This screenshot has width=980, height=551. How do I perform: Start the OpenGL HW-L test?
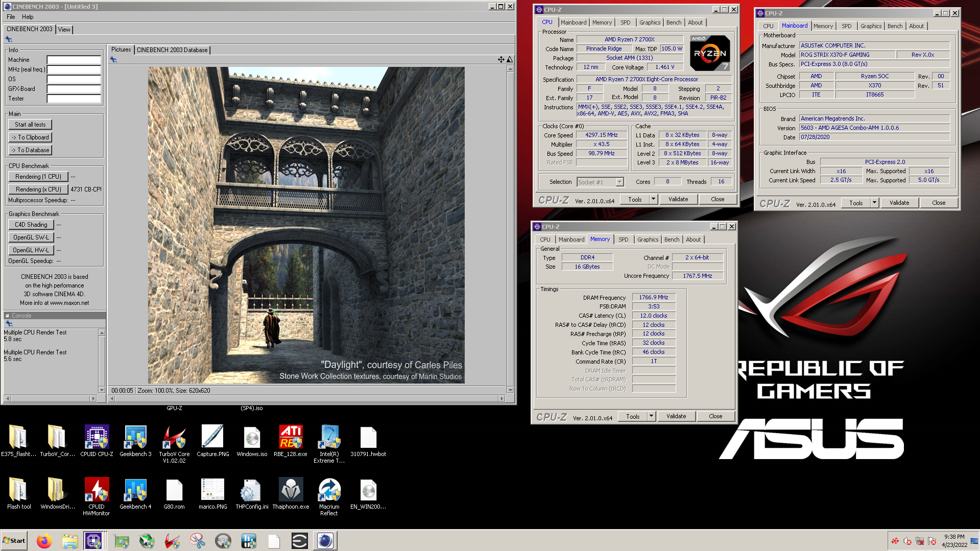(31, 250)
